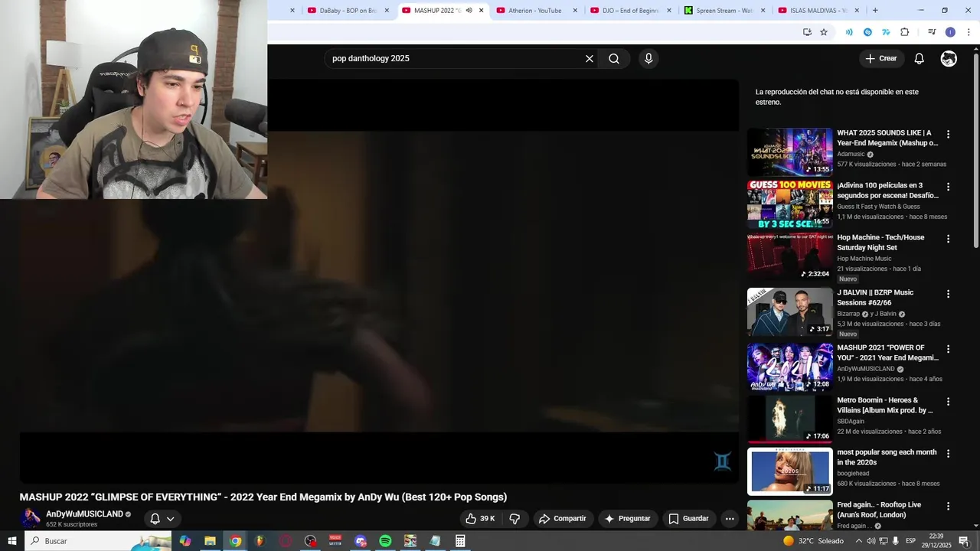Open more actions under the video
Viewport: 980px width, 551px height.
[730, 519]
